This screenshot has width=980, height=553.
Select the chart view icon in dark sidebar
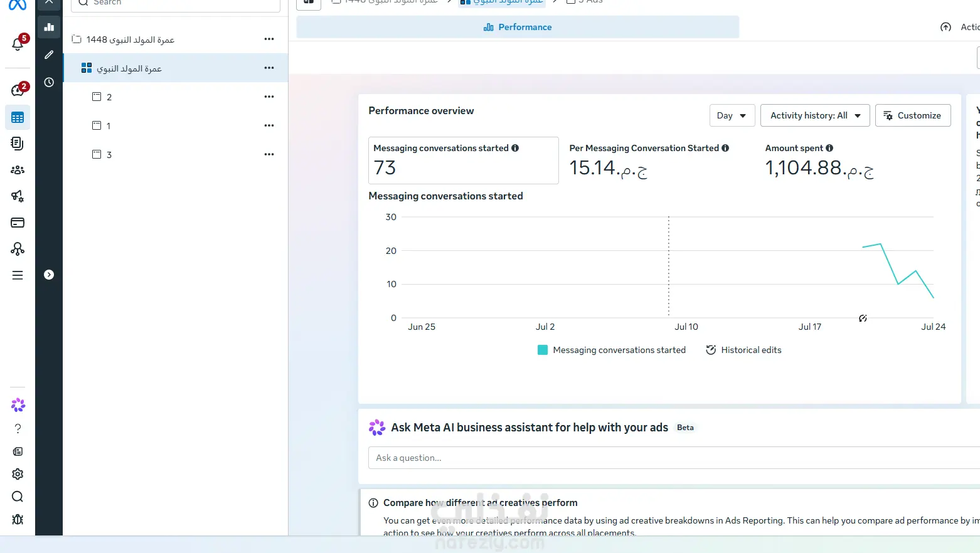49,27
